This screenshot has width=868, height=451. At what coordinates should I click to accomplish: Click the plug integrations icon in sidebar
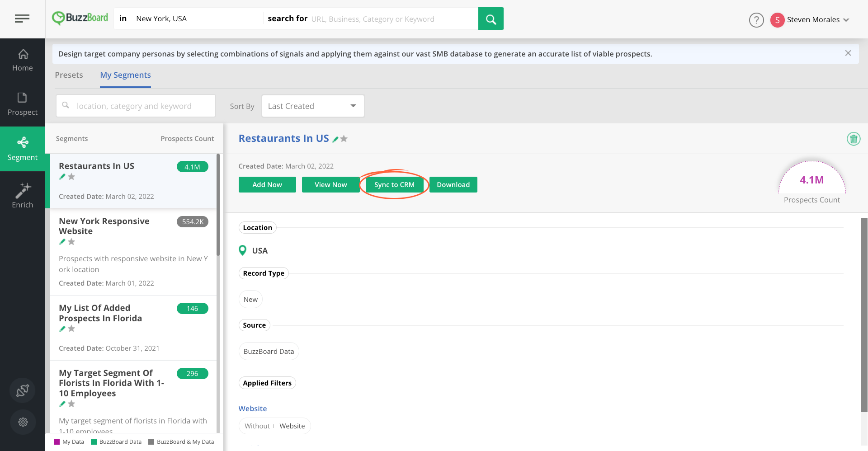coord(23,390)
